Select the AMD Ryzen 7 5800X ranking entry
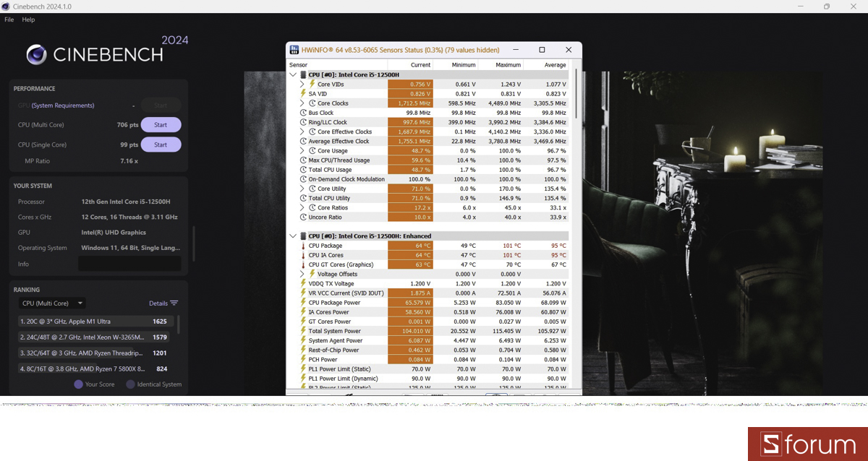Viewport: 868px width, 461px height. 96,369
